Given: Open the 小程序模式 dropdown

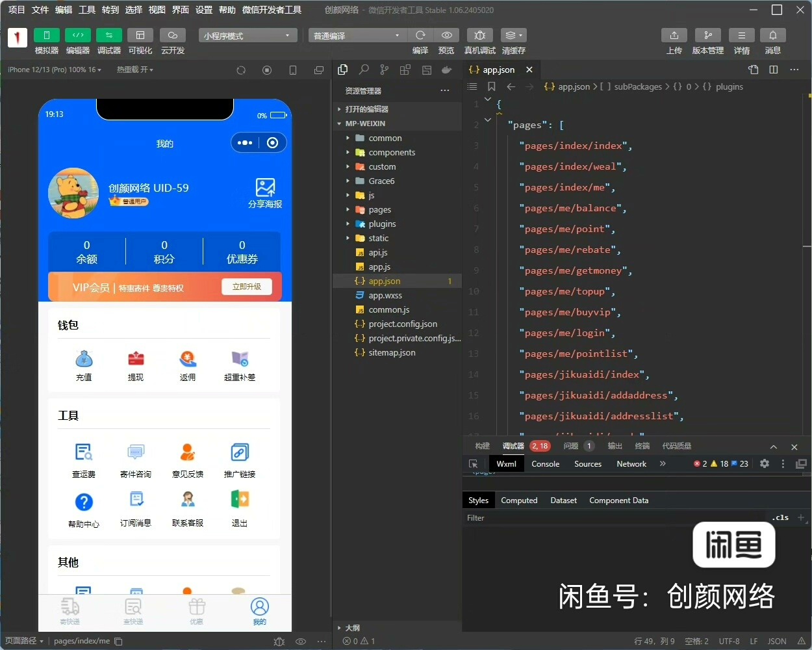Looking at the screenshot, I should tap(247, 36).
